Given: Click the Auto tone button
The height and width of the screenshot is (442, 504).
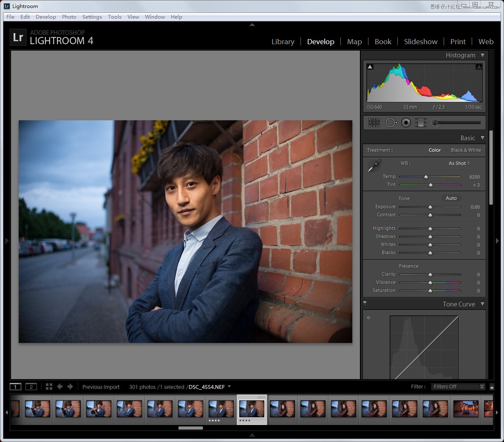Looking at the screenshot, I should coord(451,198).
